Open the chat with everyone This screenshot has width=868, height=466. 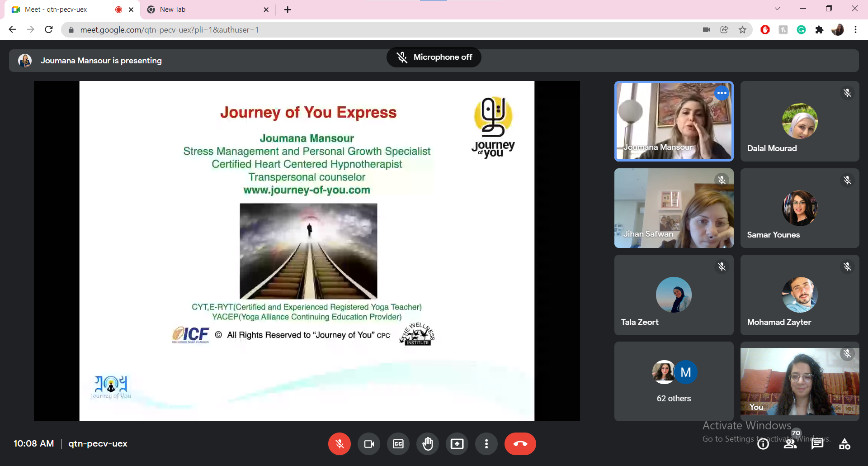[817, 444]
